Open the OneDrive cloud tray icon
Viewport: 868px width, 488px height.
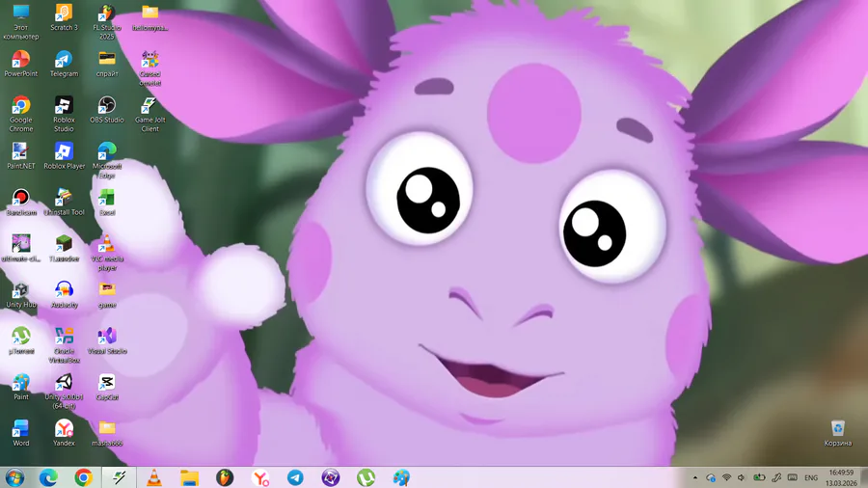click(711, 477)
